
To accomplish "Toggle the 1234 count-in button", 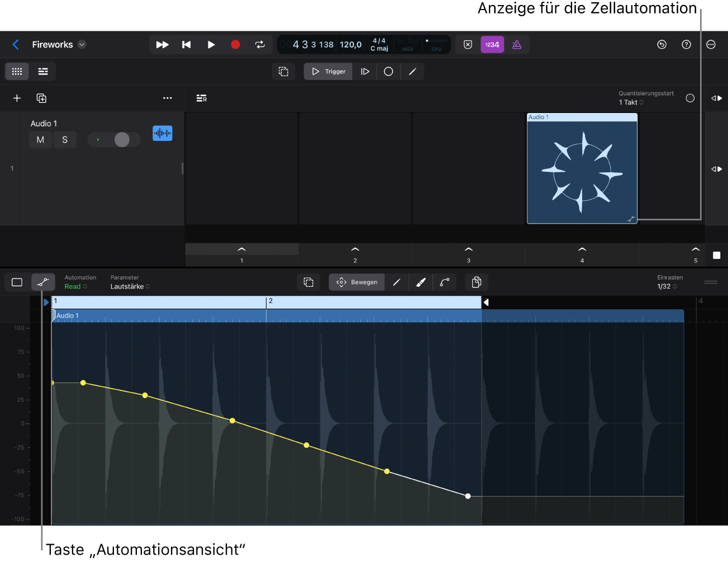I will (492, 45).
